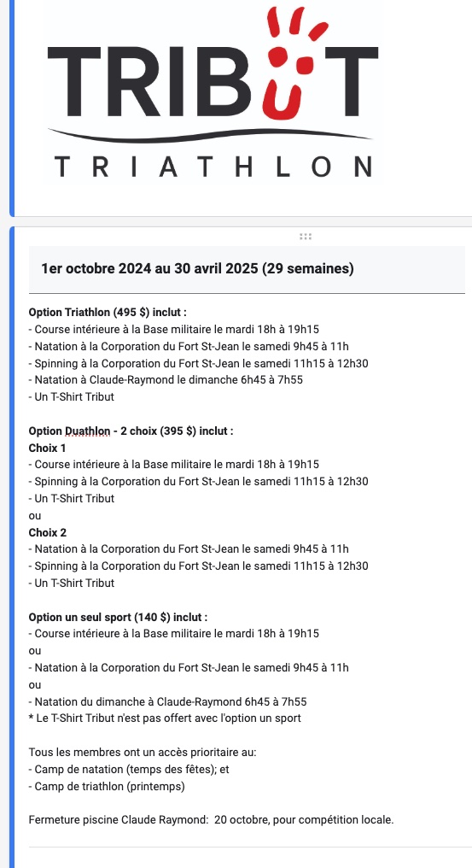The width and height of the screenshot is (472, 868).
Task: Click the "Camp de natation (temps des fêtes)" line
Action: point(129,770)
